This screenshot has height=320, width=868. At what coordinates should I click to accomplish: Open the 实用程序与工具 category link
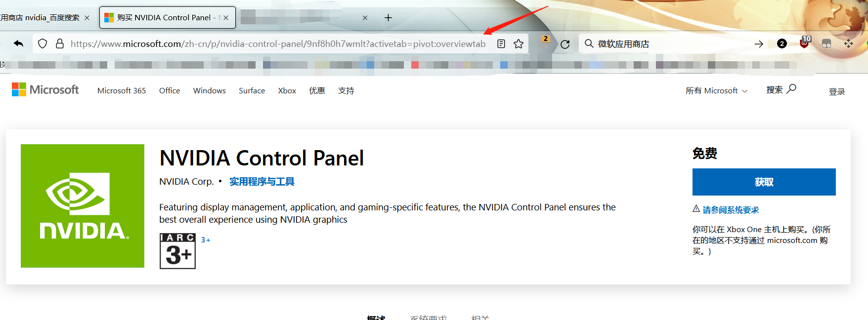(x=261, y=182)
